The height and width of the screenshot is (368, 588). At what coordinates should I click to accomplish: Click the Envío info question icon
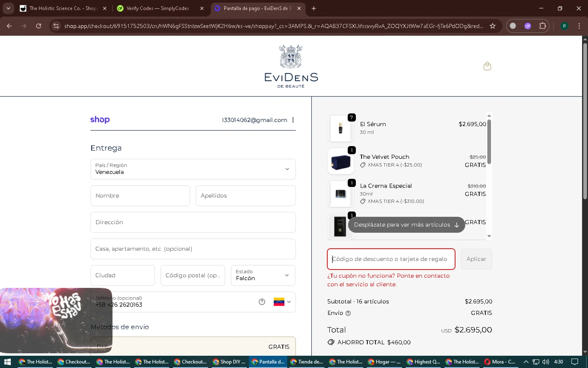tap(348, 313)
